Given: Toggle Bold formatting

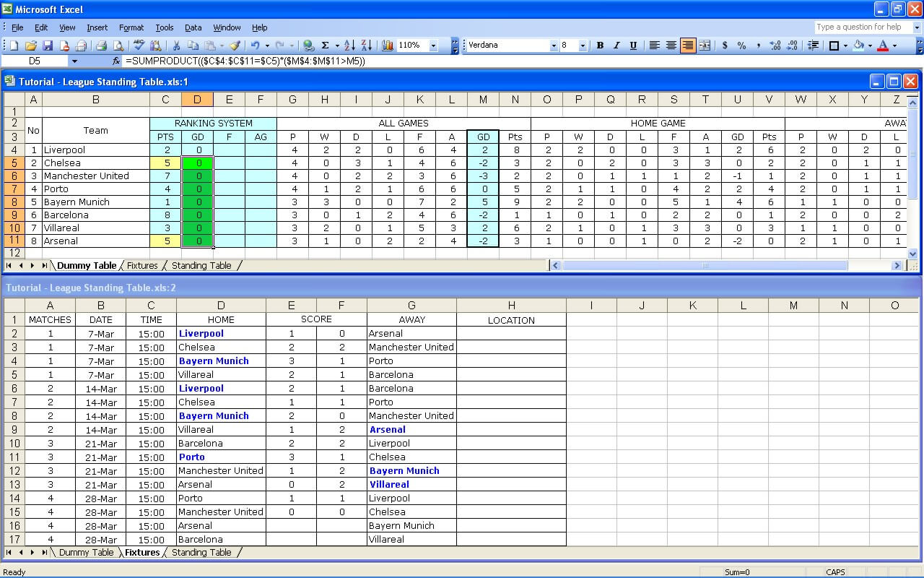Looking at the screenshot, I should pos(600,46).
